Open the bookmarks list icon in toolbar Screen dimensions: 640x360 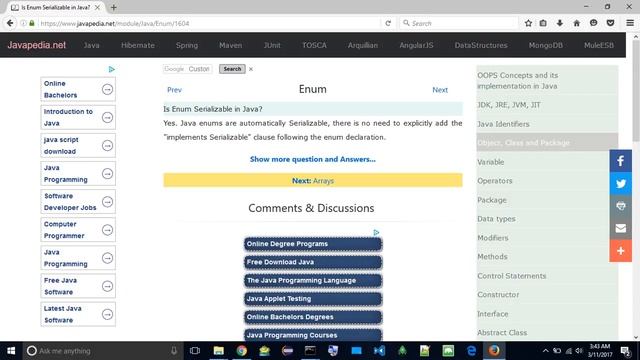pyautogui.click(x=543, y=23)
